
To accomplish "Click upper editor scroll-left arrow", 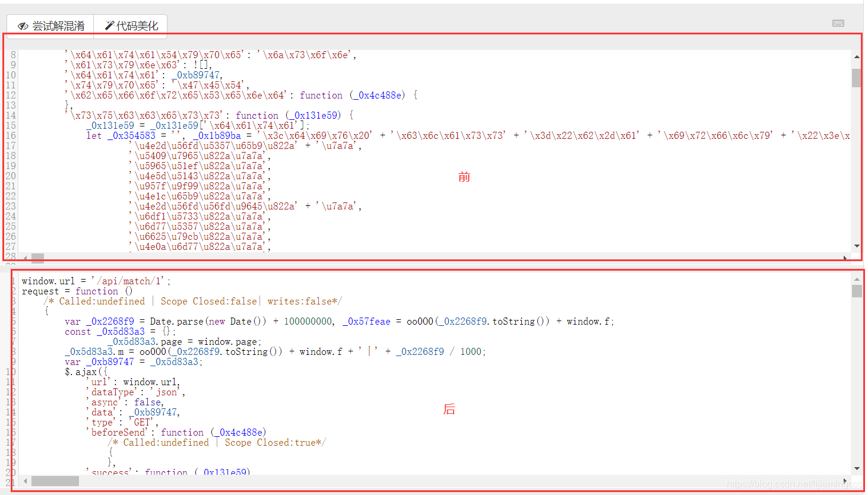I will (25, 258).
